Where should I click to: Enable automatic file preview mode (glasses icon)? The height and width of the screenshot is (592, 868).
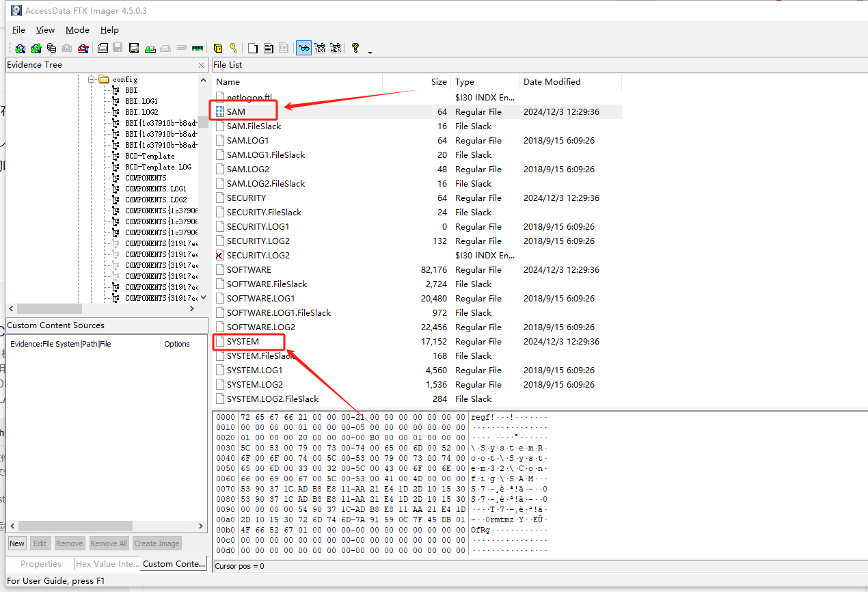point(303,48)
